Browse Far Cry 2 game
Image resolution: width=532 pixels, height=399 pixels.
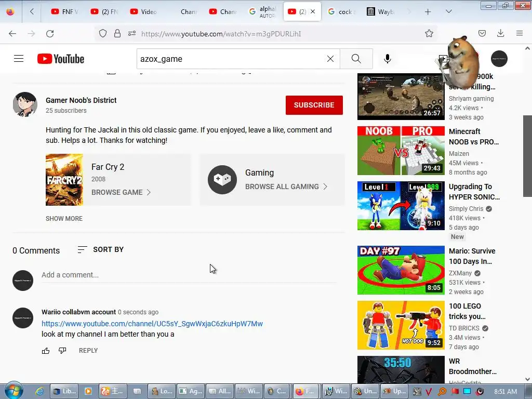[x=121, y=192]
